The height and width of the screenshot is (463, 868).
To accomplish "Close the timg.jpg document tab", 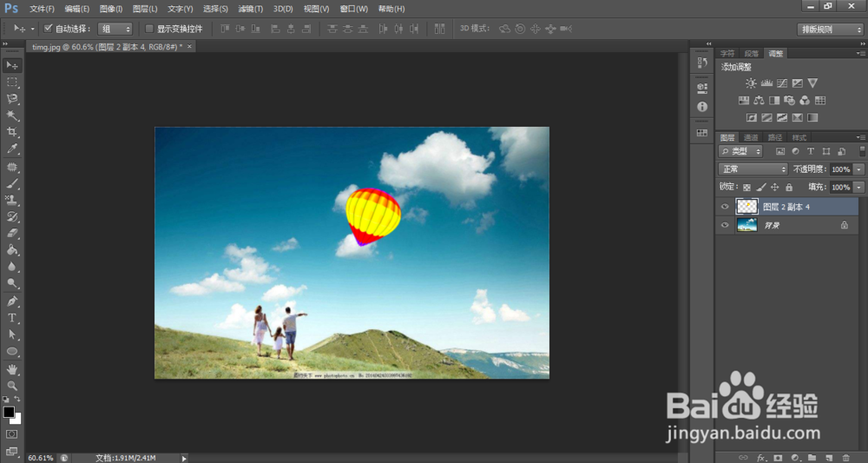I will pyautogui.click(x=189, y=47).
